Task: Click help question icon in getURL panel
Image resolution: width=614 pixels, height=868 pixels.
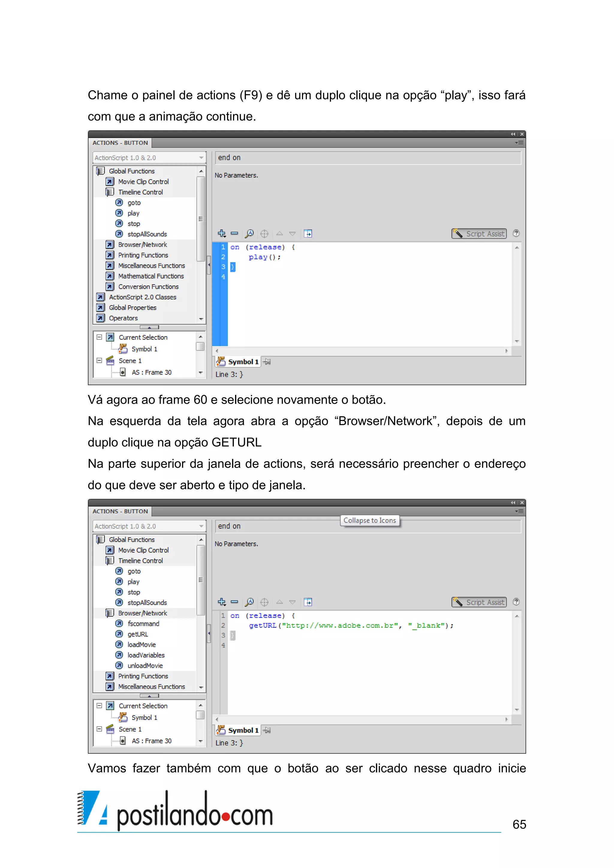Action: (516, 601)
